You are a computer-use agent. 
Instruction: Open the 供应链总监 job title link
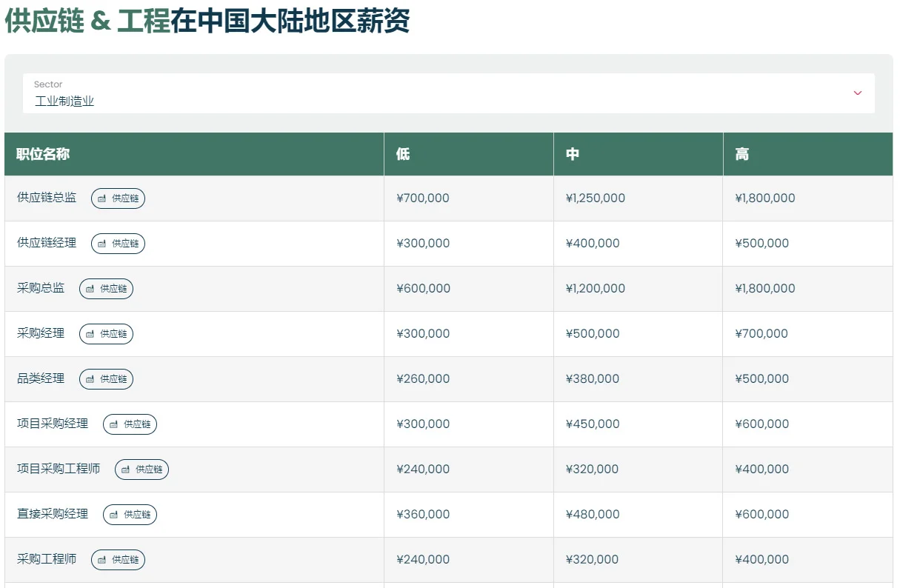pos(46,198)
